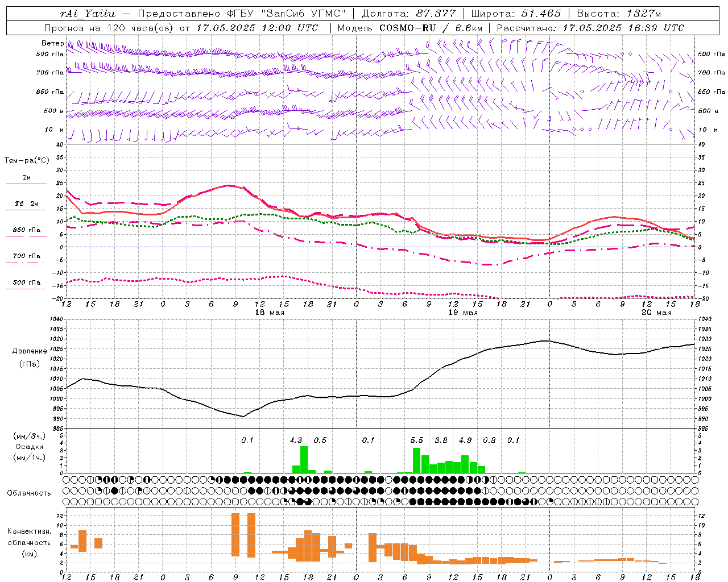Click the 5.5 precipitation total
728x582 pixels.
coord(417,440)
